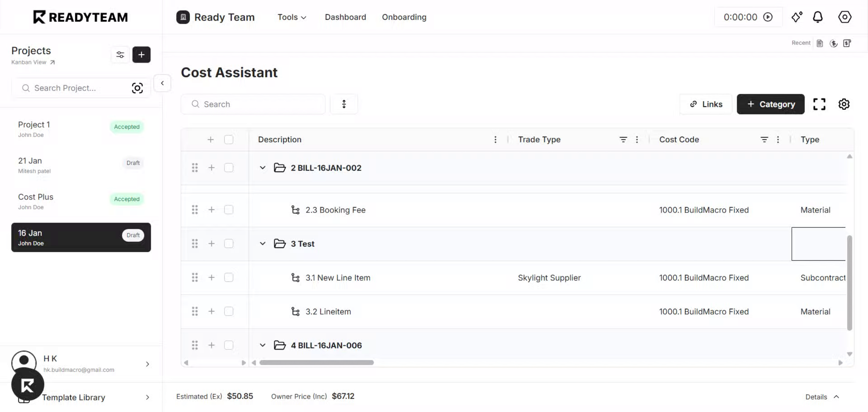This screenshot has height=412, width=868.
Task: Open the Tools dropdown menu
Action: (x=292, y=17)
